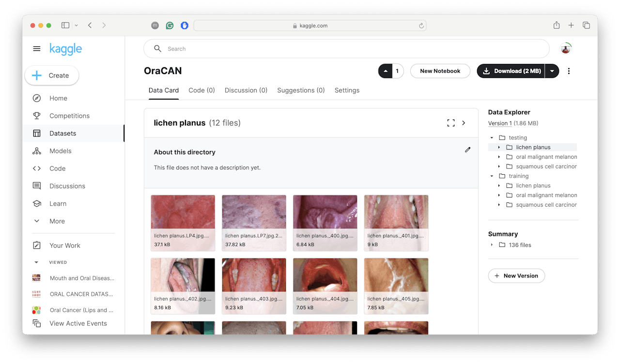
Task: Open the lichen planus._402.jpg thumbnail
Action: pos(183,286)
